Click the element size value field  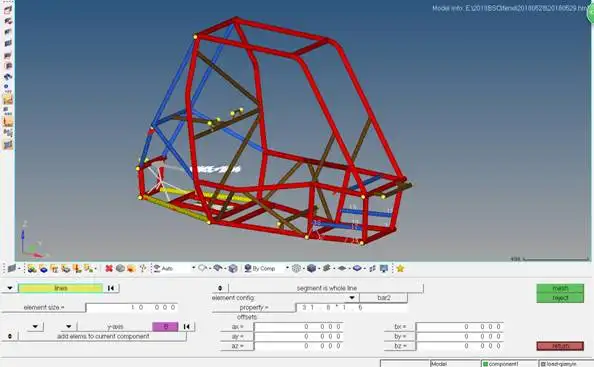[132, 308]
